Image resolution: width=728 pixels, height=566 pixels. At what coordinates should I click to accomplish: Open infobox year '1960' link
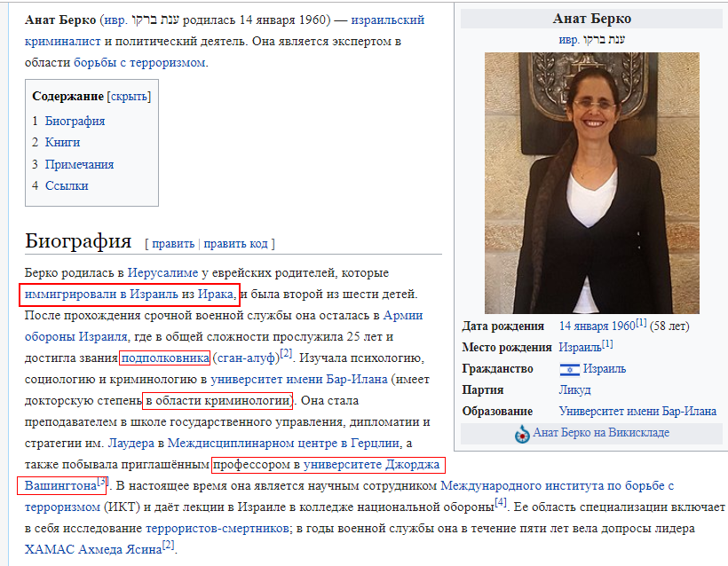pyautogui.click(x=622, y=326)
